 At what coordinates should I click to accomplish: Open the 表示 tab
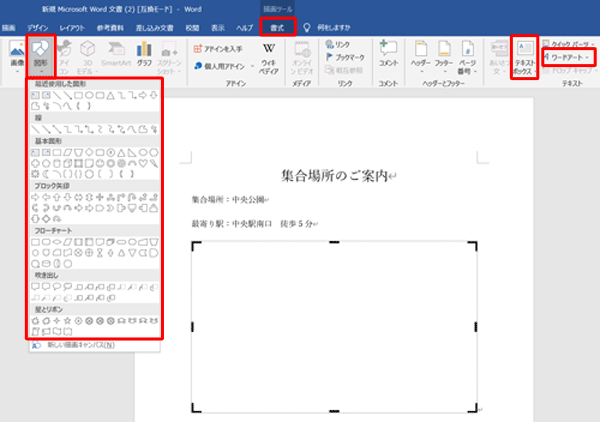(218, 28)
